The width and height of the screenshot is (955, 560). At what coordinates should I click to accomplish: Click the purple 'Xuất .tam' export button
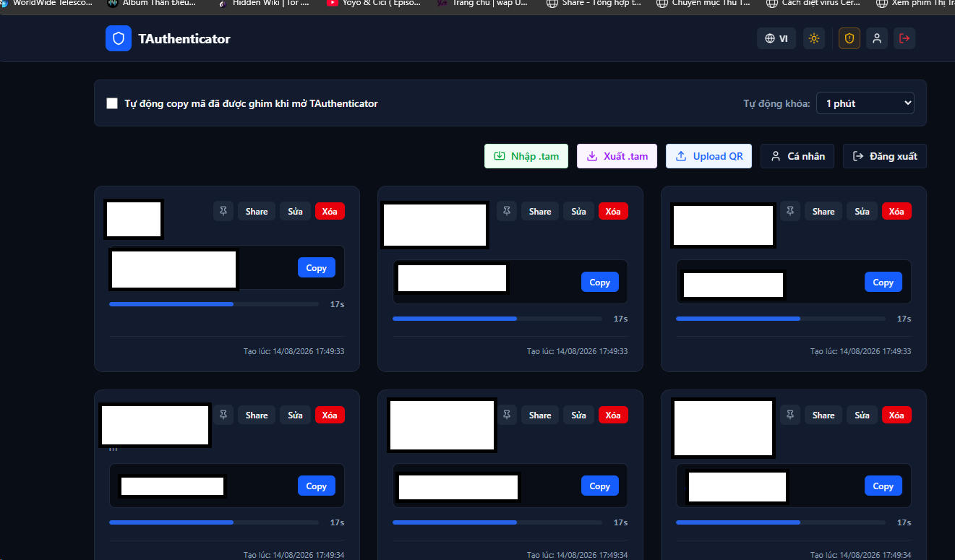617,156
